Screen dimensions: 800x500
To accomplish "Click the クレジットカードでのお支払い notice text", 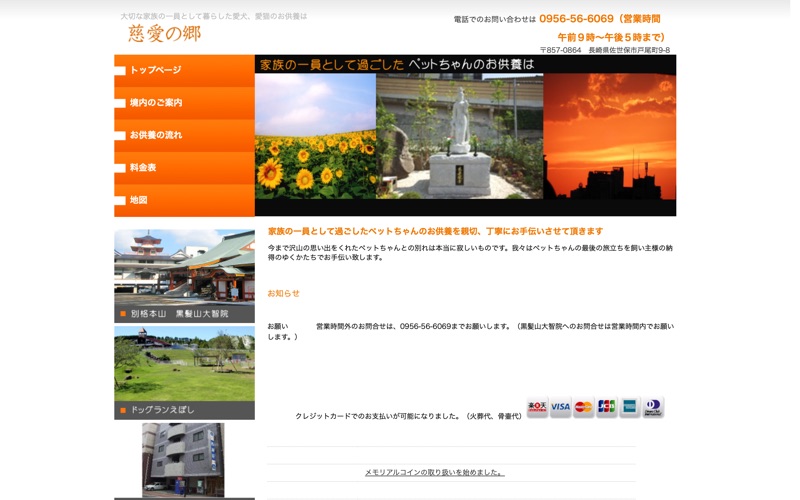I will point(409,416).
